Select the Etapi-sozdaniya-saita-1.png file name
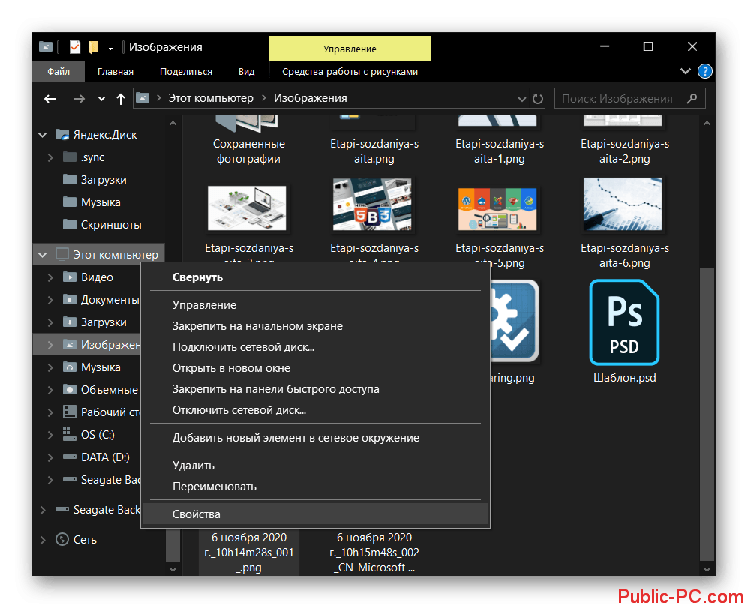748x608 pixels. coord(499,151)
